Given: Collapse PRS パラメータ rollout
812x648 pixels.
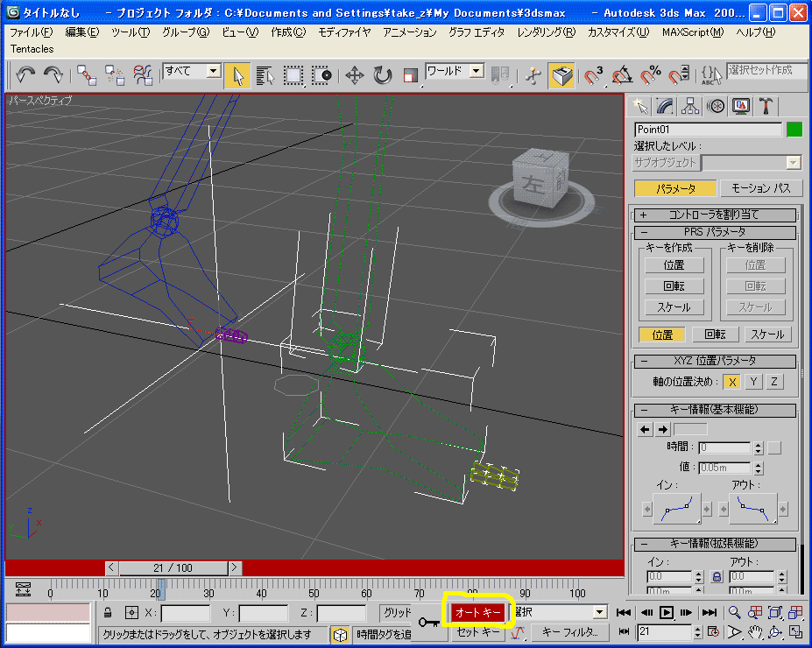Looking at the screenshot, I should (x=715, y=232).
